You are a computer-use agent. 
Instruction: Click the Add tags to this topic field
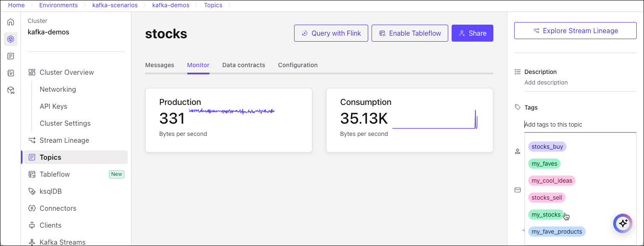pyautogui.click(x=579, y=124)
